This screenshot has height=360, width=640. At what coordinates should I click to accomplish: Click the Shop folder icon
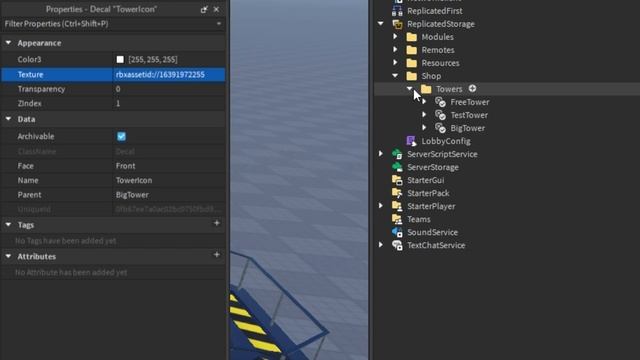pos(412,76)
